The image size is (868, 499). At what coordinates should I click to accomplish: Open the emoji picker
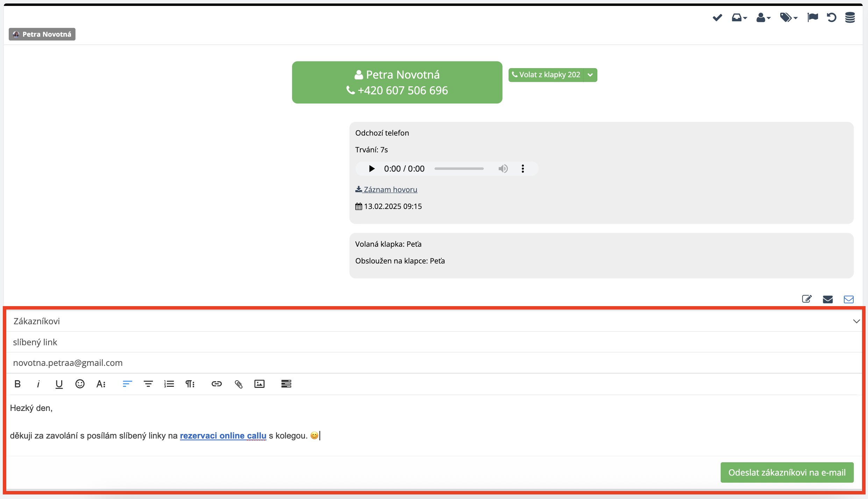[80, 384]
